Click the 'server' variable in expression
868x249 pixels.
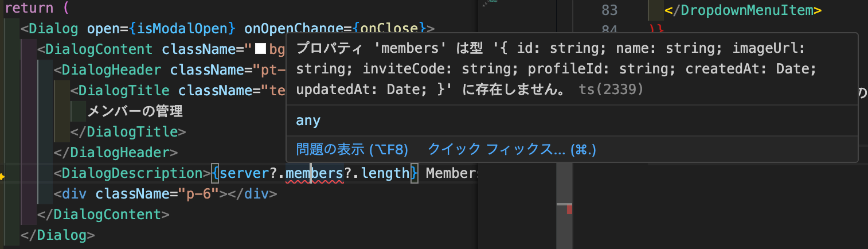(240, 173)
